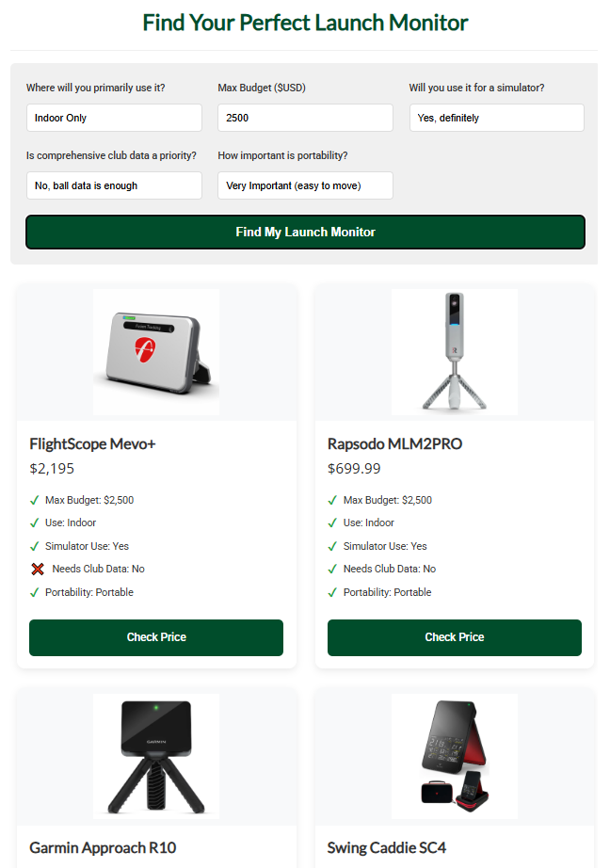Click the Find My Launch Monitor button
Viewport: 610px width, 868px height.
click(305, 232)
